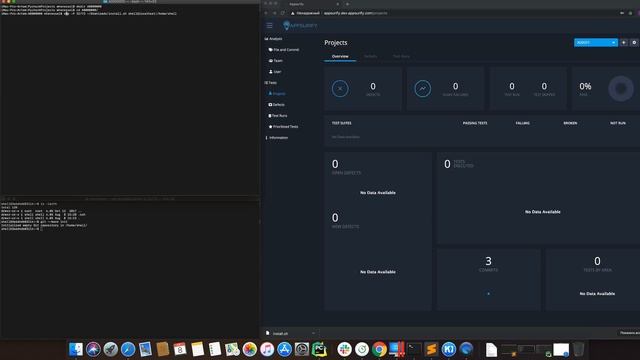Open Reminders from the Dock
The width and height of the screenshot is (640, 360).
[215, 349]
